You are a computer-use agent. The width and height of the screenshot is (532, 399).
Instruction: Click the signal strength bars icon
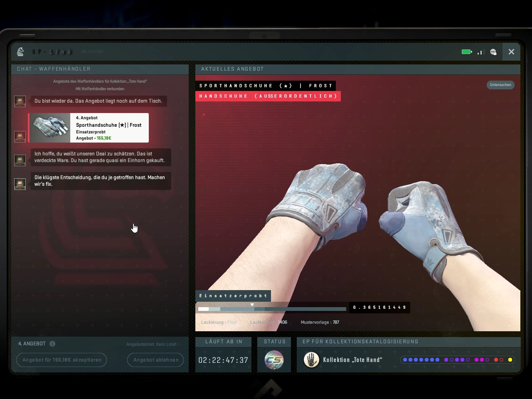point(481,52)
